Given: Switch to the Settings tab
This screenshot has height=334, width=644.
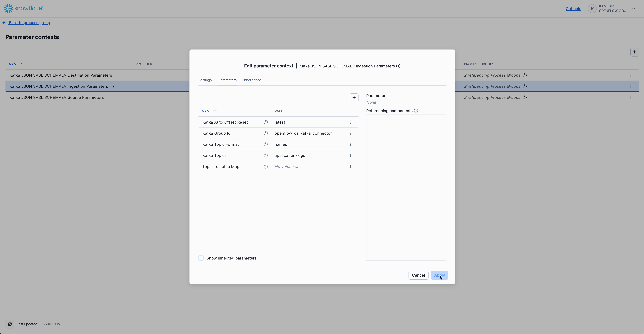Looking at the screenshot, I should point(205,80).
